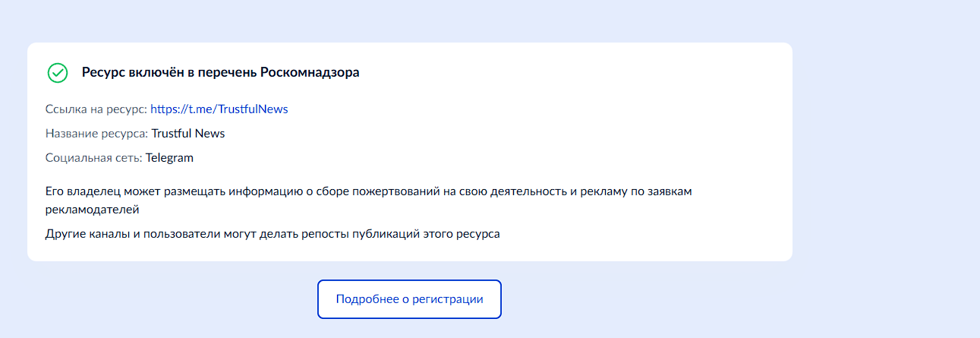Click the heading "Ресурс включён в перечень Роскомнадзора"

[x=220, y=73]
